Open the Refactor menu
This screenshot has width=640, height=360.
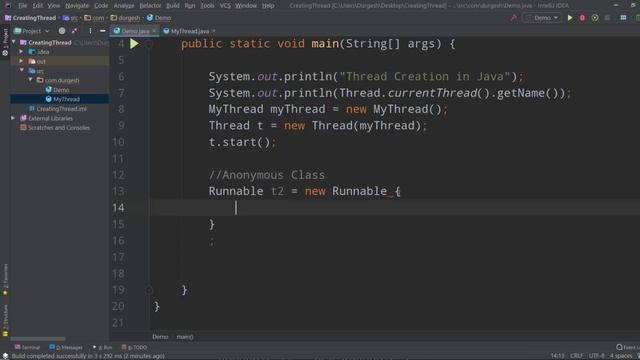[150, 6]
